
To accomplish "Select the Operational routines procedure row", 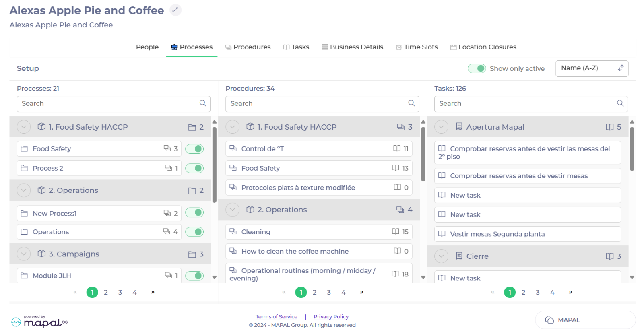I will pos(319,273).
